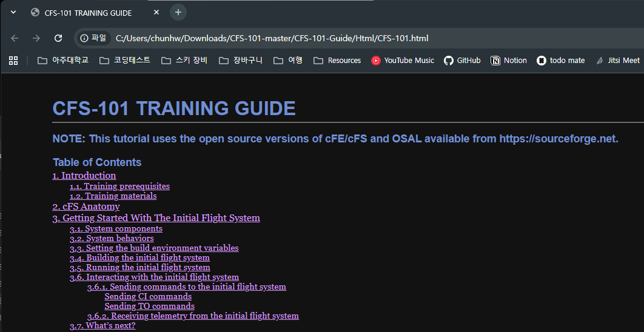This screenshot has width=644, height=332.
Task: Open the Jitsi Meet bookmark
Action: 617,60
